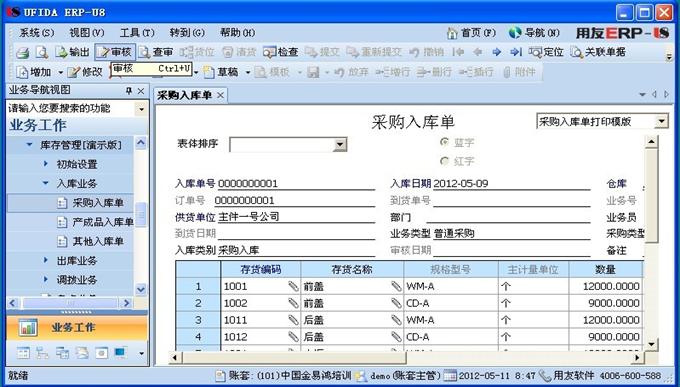
Task: Close the 采购入库单 tab
Action: (220, 95)
